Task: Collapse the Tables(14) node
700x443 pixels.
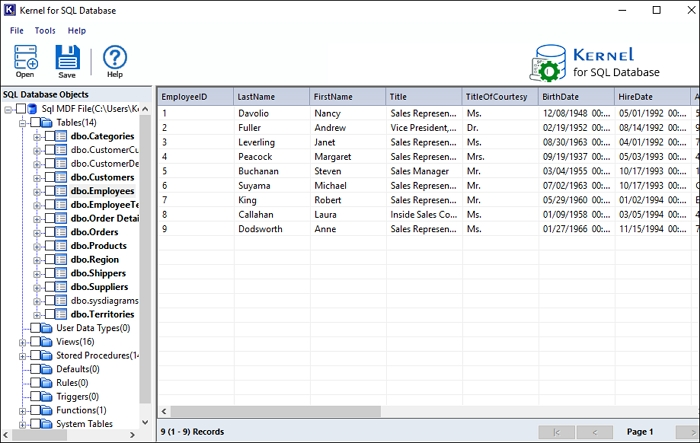Action: [x=22, y=123]
